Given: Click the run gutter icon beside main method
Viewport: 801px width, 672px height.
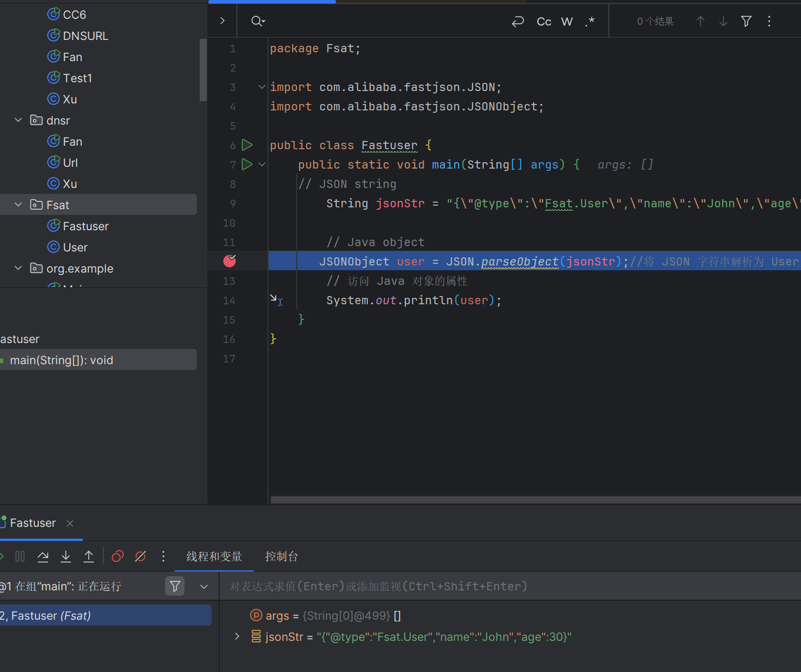Looking at the screenshot, I should (x=247, y=164).
